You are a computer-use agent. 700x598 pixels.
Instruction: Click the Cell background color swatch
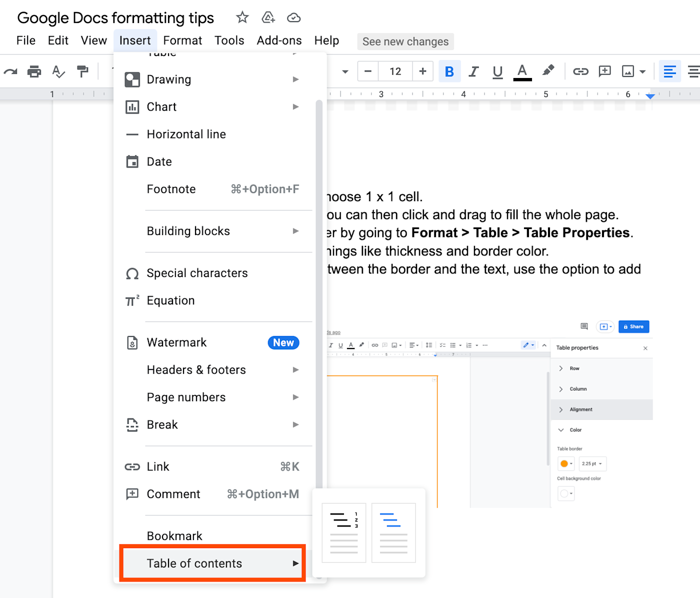(566, 494)
